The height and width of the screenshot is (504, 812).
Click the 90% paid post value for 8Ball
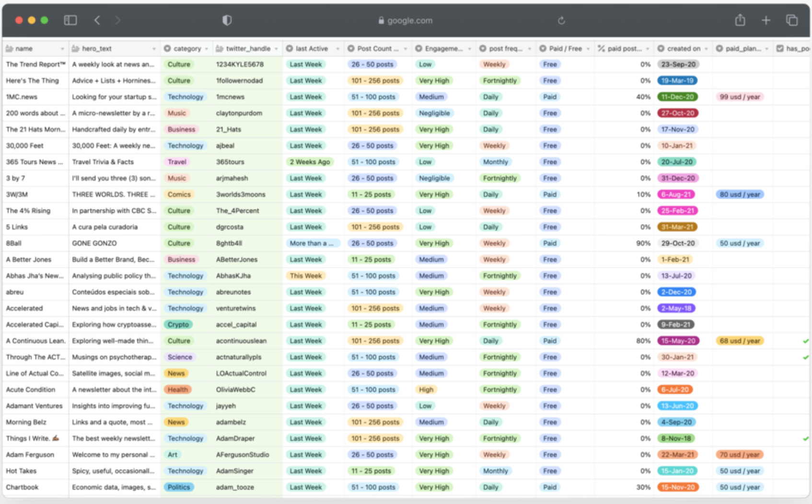[643, 243]
